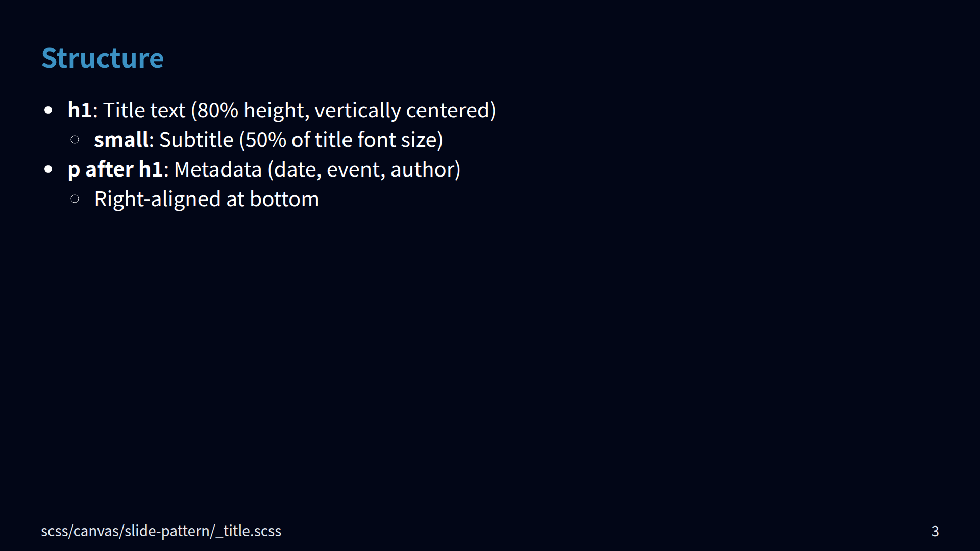Click the "50%" value in subtitle line

tap(265, 140)
